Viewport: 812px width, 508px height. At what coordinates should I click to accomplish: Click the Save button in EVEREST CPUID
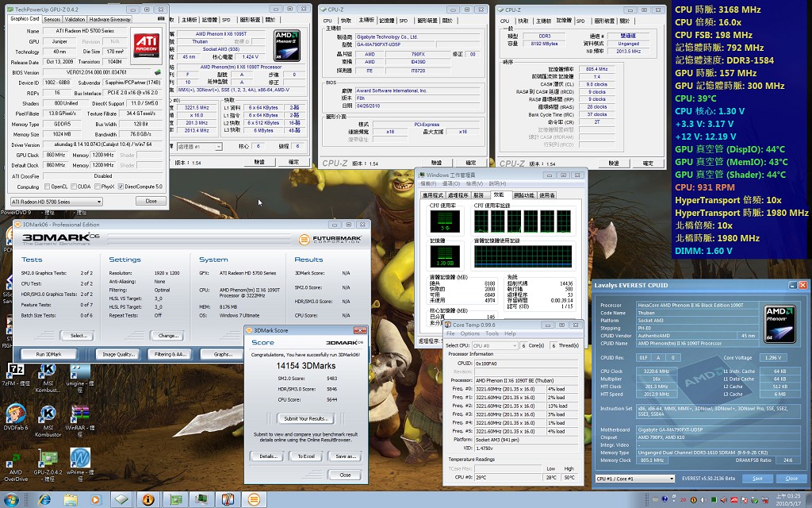pyautogui.click(x=757, y=479)
